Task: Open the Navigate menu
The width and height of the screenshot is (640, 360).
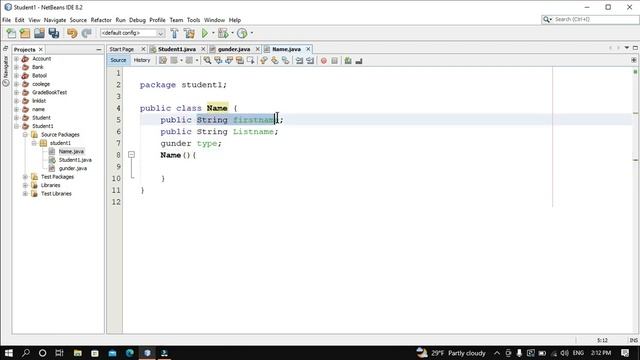Action: tap(55, 20)
